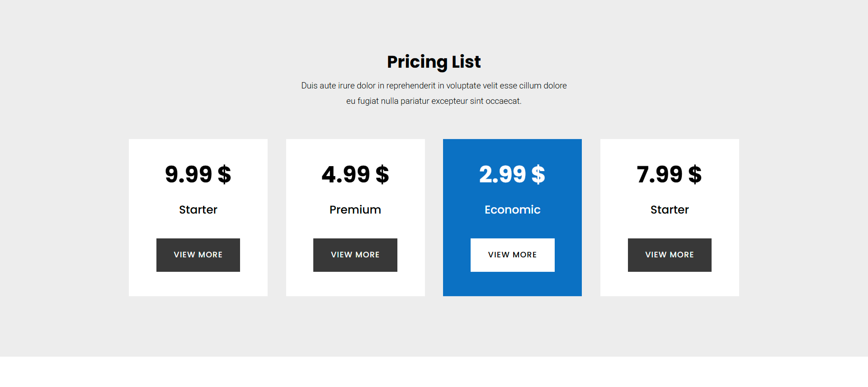Click the white dollar sign next to 2.99
Screen dimensions: 868x387
538,174
